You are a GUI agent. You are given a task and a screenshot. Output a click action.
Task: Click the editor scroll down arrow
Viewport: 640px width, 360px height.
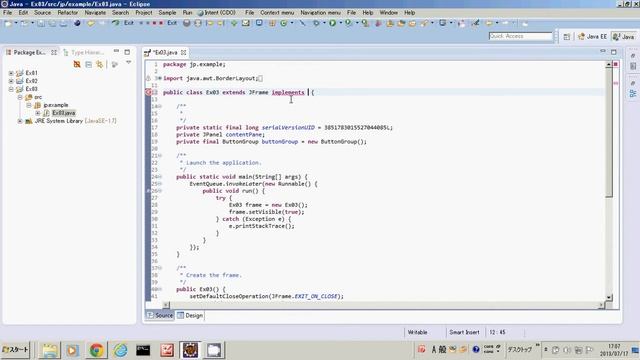click(609, 298)
